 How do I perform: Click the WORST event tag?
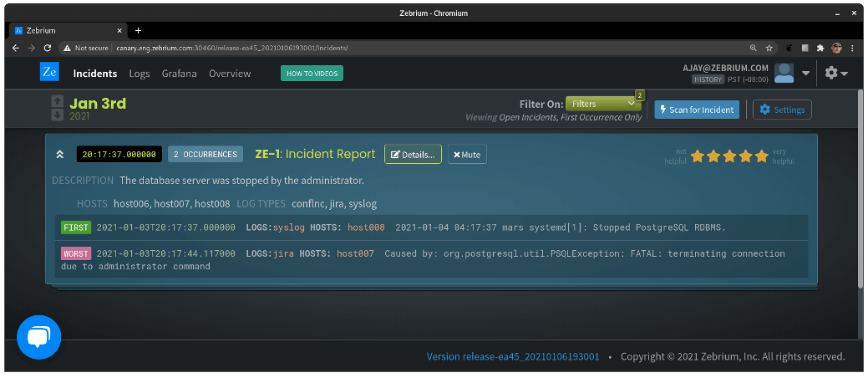(76, 253)
